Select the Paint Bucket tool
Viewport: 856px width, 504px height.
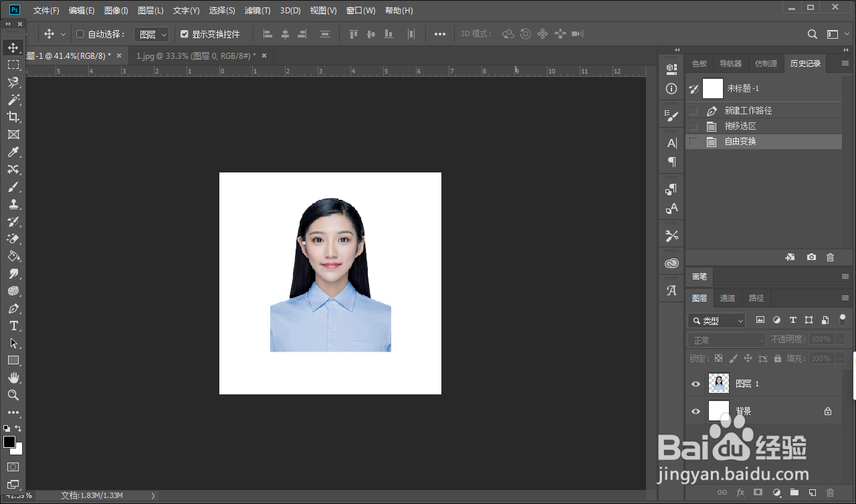[13, 256]
